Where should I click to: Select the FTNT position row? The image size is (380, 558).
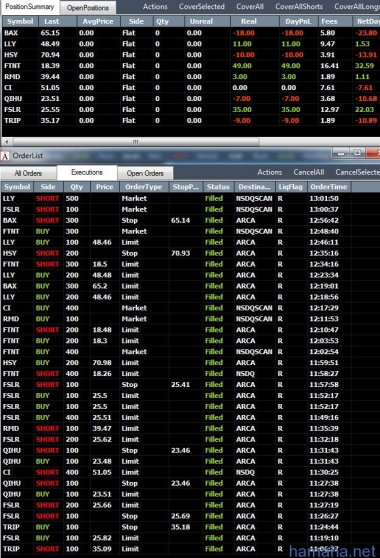coord(191,66)
